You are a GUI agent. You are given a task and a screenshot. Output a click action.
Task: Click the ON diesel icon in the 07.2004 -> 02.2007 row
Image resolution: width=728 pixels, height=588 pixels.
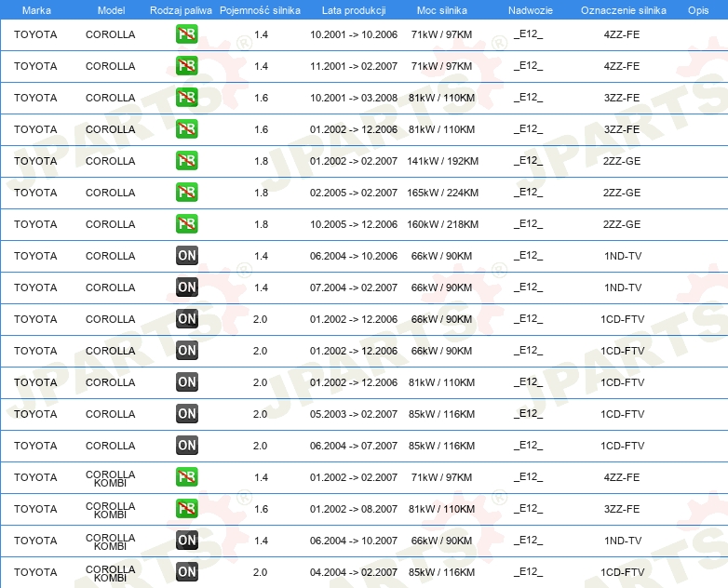[x=186, y=287]
